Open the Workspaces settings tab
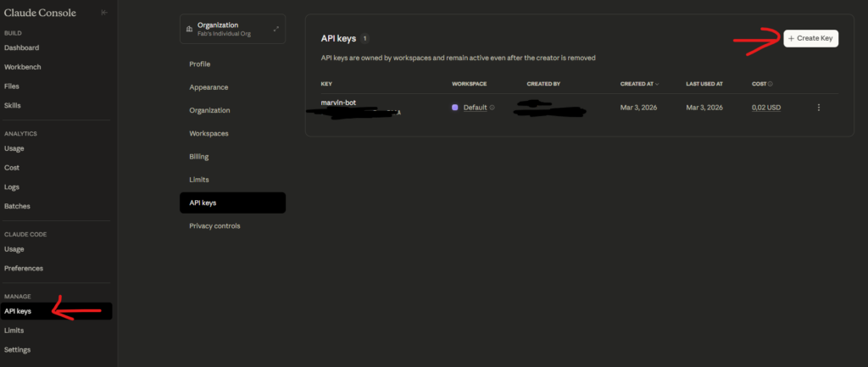Screen dimensions: 868x367 209,133
